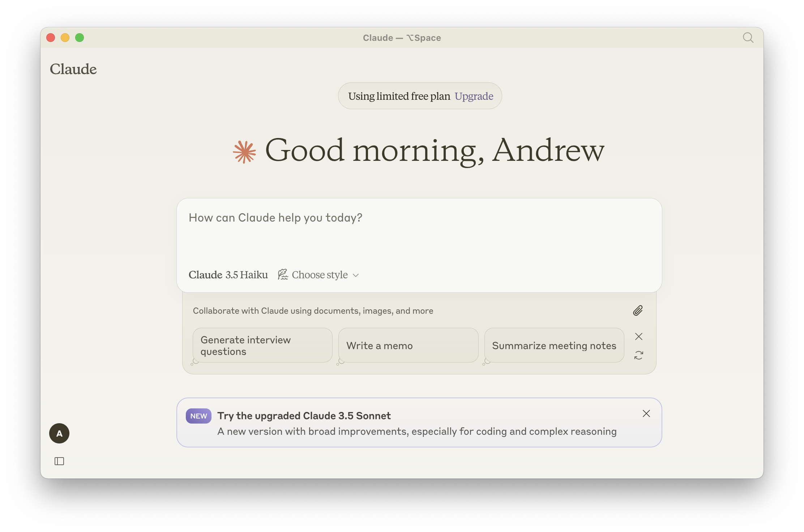
Task: Click the purple NEW badge
Action: (x=198, y=416)
